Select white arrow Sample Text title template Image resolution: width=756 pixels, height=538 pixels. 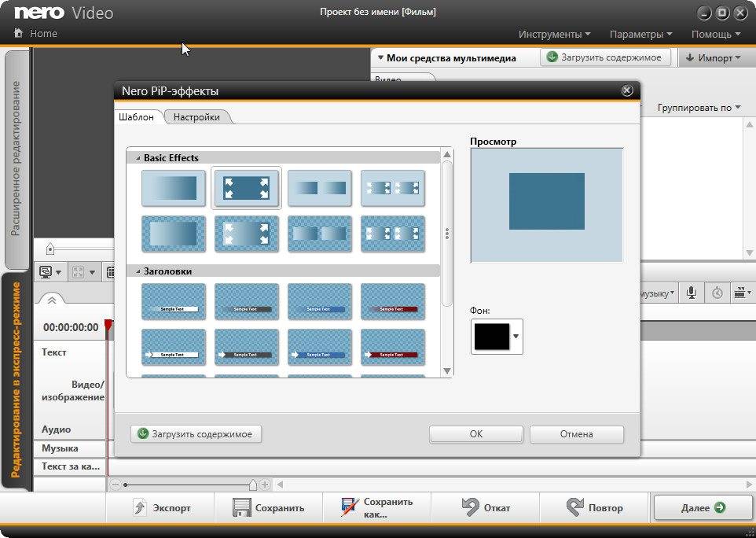[x=174, y=348]
